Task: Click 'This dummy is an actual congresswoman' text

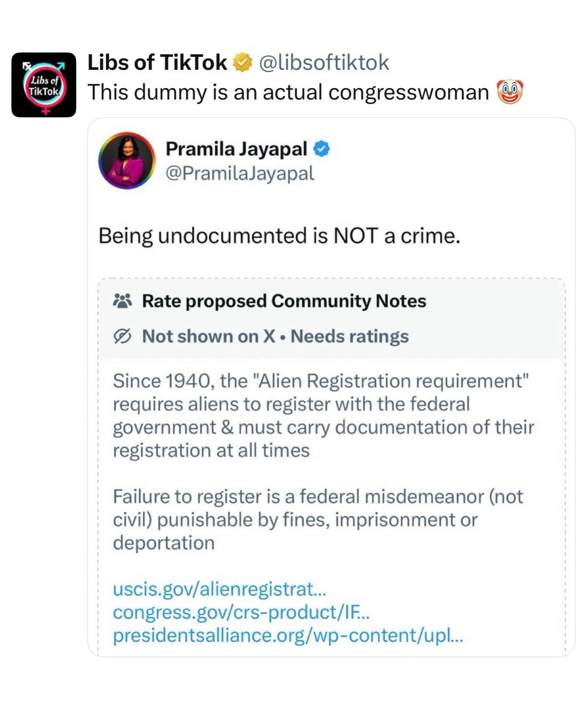Action: [x=288, y=92]
